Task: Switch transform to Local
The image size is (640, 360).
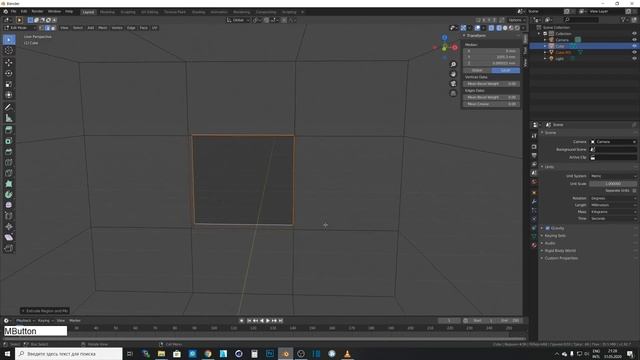Action: click(506, 70)
